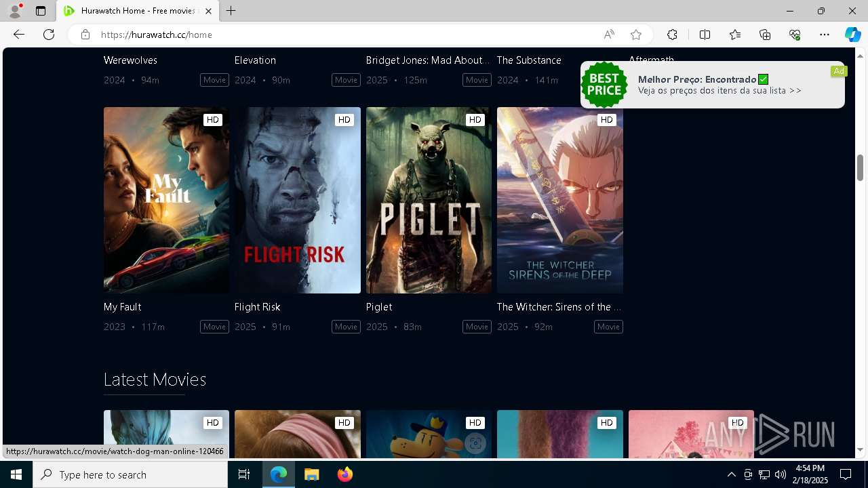This screenshot has width=868, height=488.
Task: Launch the Copilot sidebar
Action: [852, 35]
